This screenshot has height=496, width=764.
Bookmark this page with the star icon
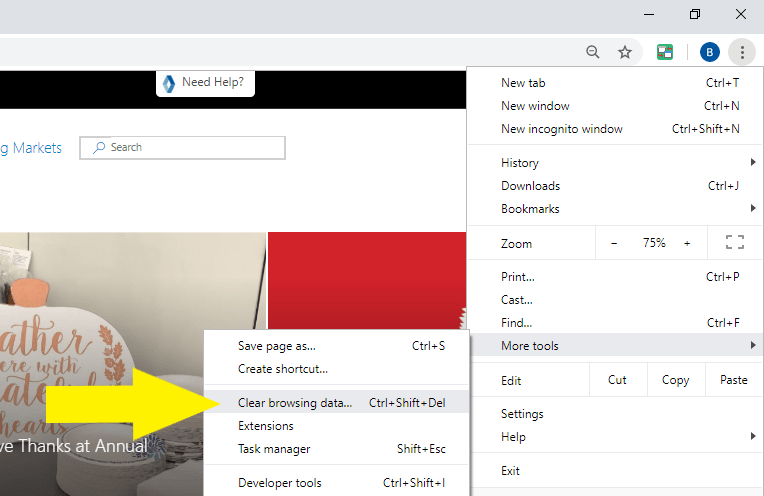[x=625, y=52]
